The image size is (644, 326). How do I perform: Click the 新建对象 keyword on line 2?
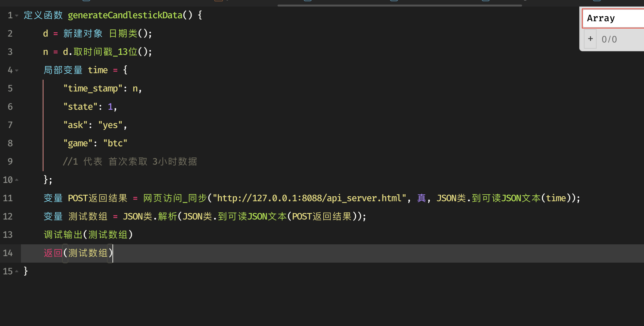point(83,34)
